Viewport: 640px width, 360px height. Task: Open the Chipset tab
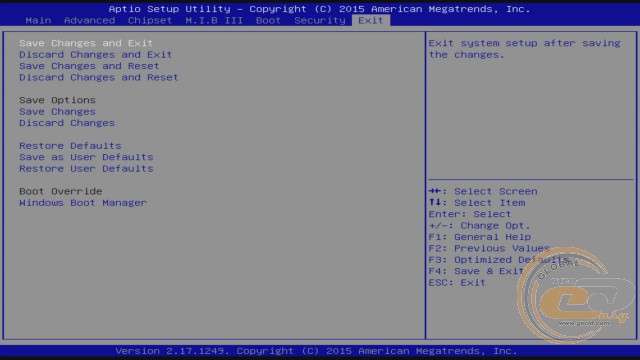(x=150, y=20)
